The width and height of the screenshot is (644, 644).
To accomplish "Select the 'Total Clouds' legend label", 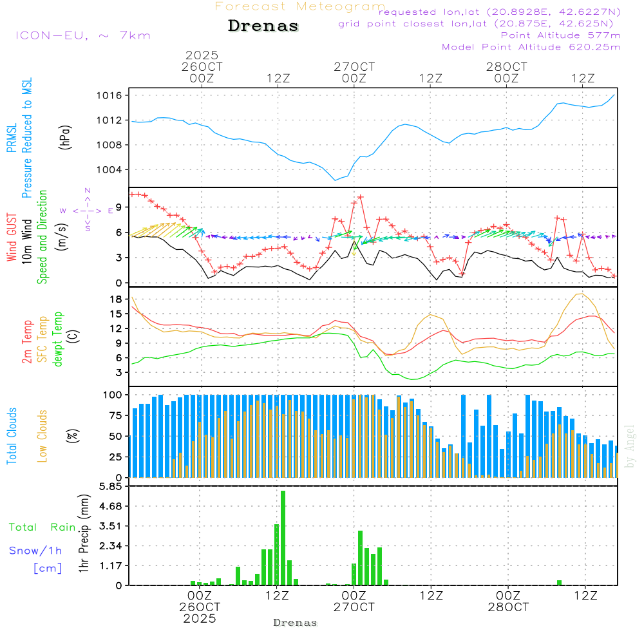I will (x=12, y=436).
